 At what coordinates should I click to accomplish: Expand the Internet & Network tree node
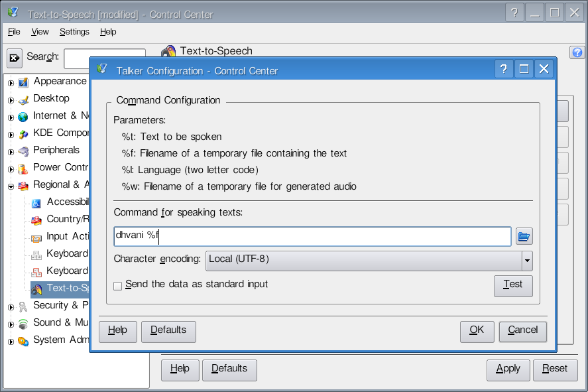(x=11, y=117)
